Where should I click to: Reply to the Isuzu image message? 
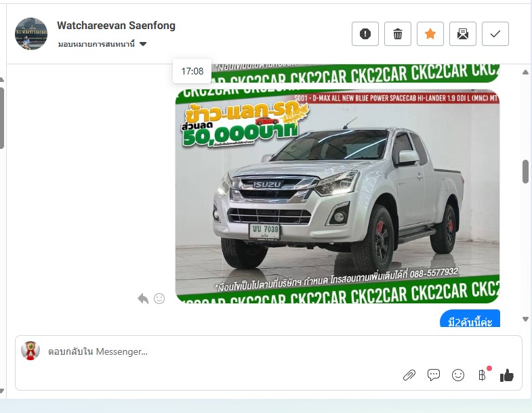(x=143, y=299)
